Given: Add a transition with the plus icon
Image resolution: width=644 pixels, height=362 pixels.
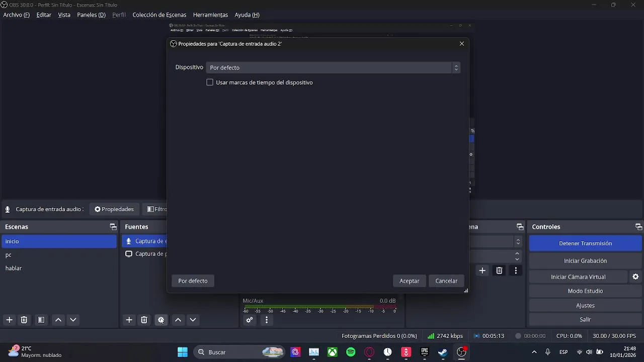Looking at the screenshot, I should (482, 270).
